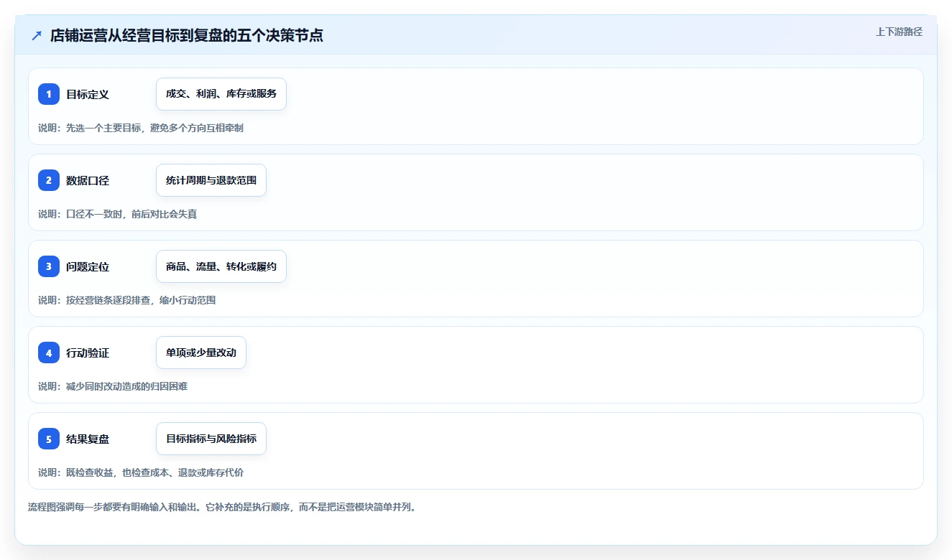Click step number 4 badge
952x560 pixels.
tap(49, 353)
